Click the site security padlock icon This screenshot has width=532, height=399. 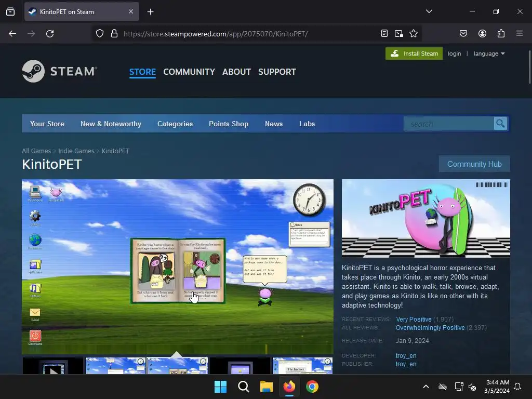pos(114,34)
